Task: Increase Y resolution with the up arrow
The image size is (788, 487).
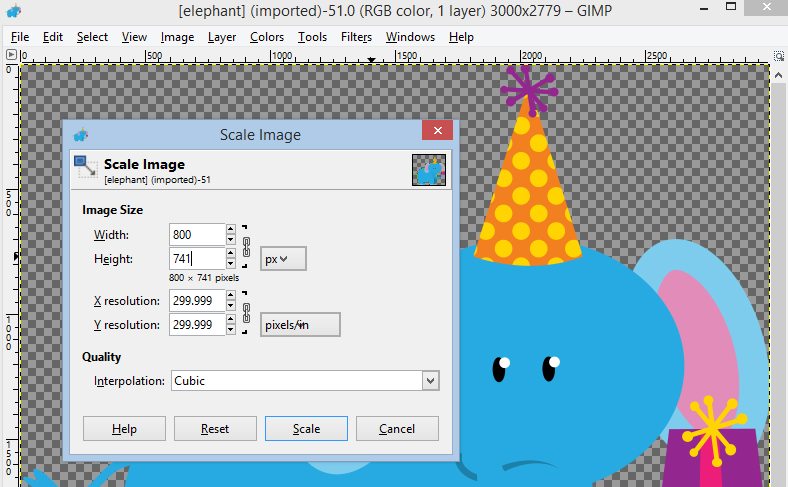Action: click(x=231, y=319)
